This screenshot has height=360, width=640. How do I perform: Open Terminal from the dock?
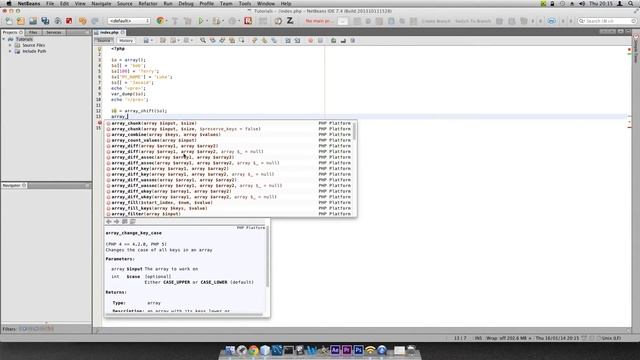(288, 350)
